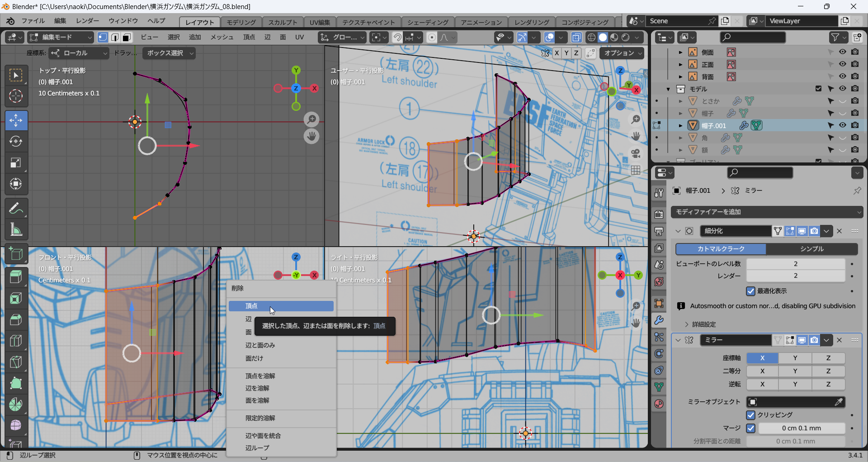Click the ビューポートのレベル数 value field
This screenshot has height=462, width=868.
795,264
